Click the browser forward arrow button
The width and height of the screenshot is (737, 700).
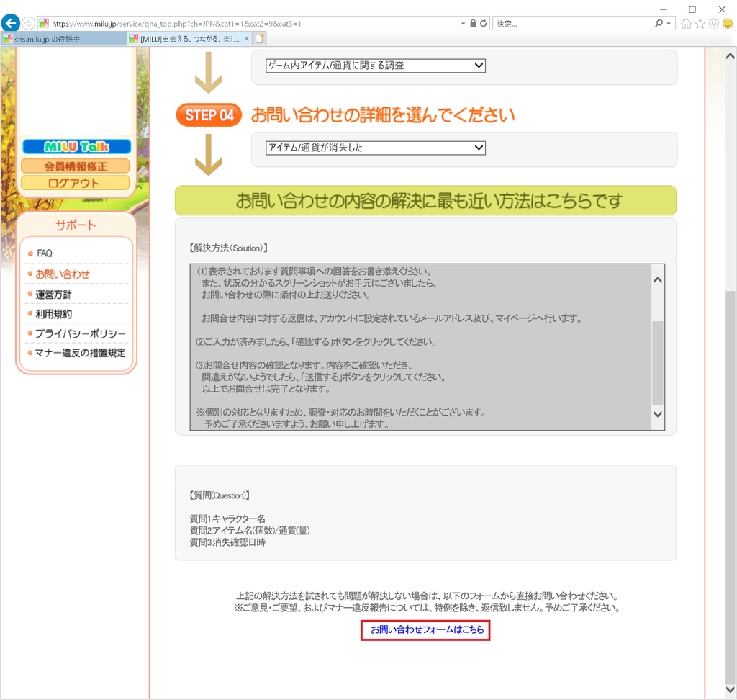point(28,23)
